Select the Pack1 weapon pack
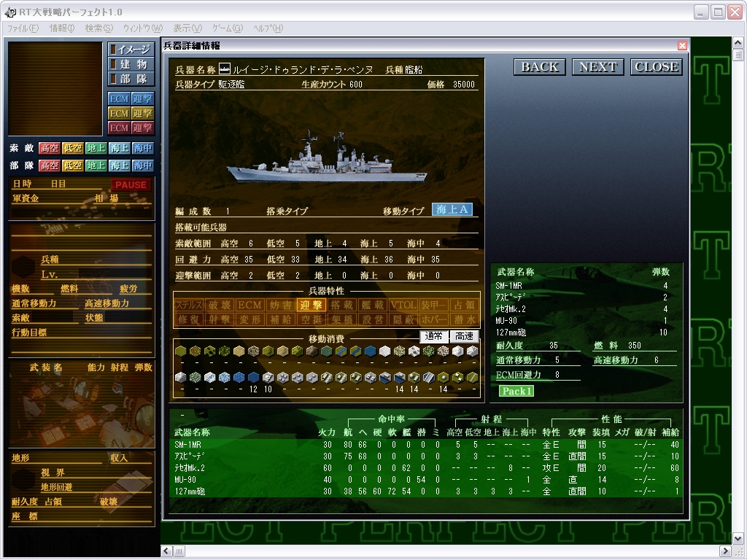 click(516, 391)
